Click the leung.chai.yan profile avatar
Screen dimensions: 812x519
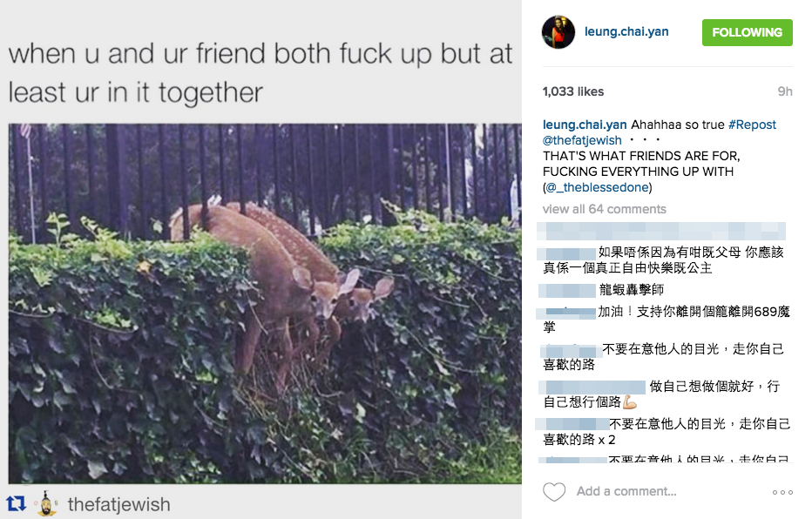[558, 32]
